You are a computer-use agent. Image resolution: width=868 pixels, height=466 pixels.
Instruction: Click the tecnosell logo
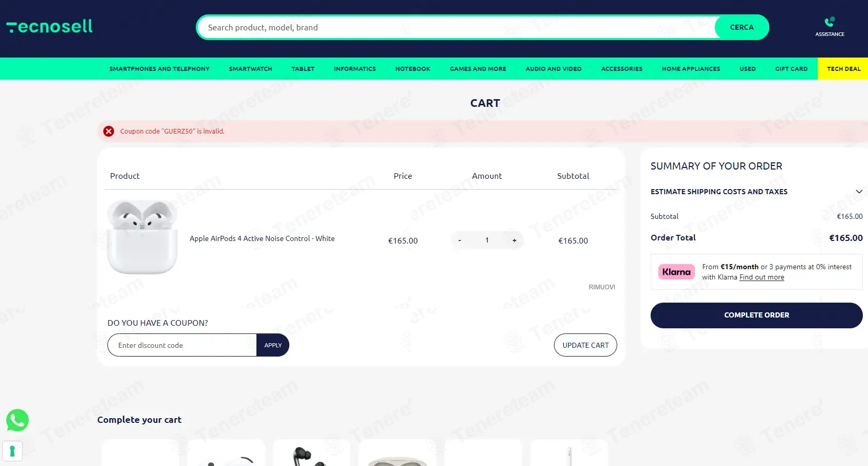(x=49, y=26)
